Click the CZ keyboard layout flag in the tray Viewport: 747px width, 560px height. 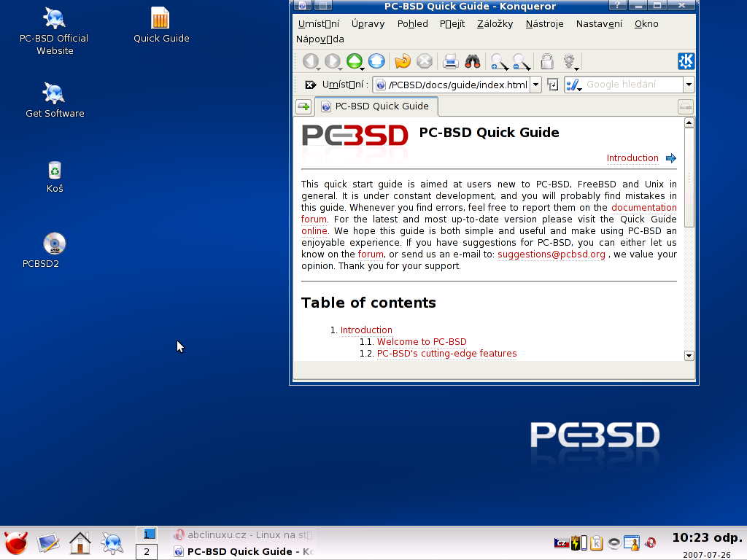click(561, 542)
